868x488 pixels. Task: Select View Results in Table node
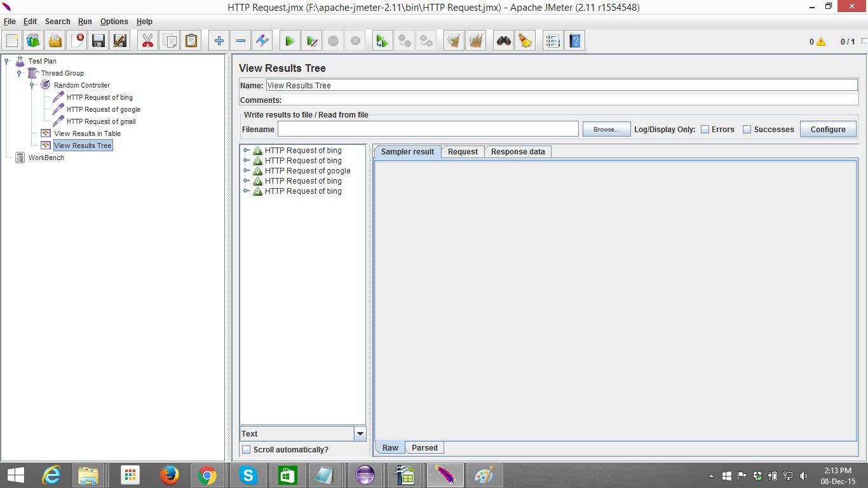click(87, 133)
